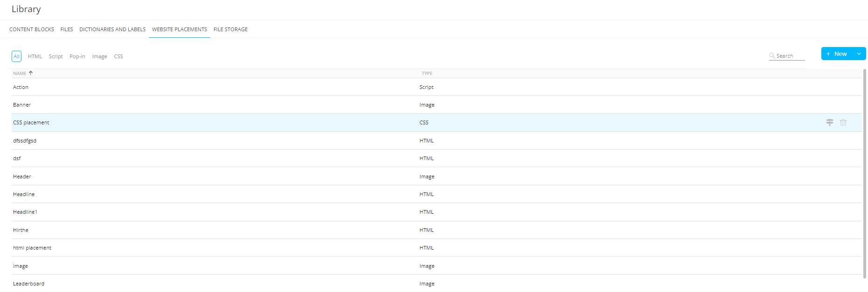Image resolution: width=868 pixels, height=292 pixels.
Task: Click the vertical scrollbar of the list
Action: click(864, 173)
